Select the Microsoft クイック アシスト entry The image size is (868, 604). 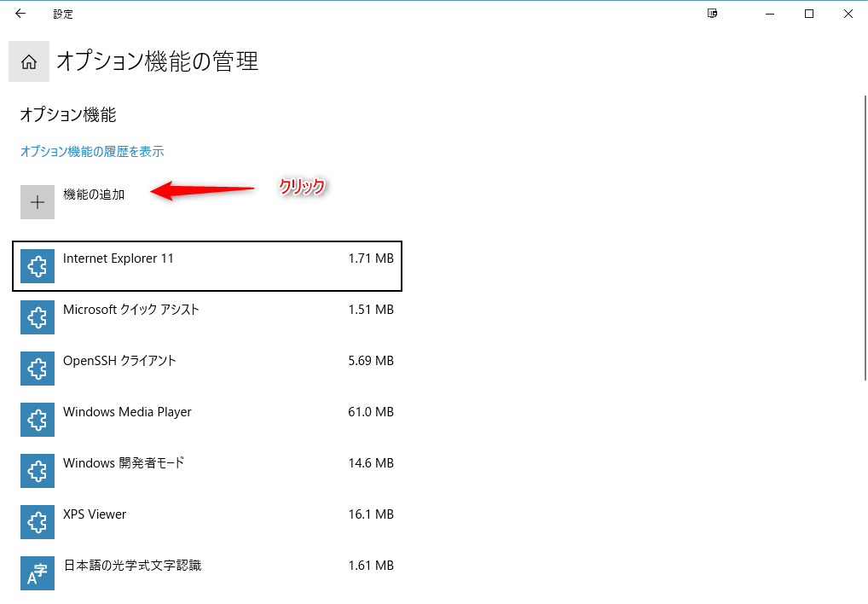pos(207,317)
